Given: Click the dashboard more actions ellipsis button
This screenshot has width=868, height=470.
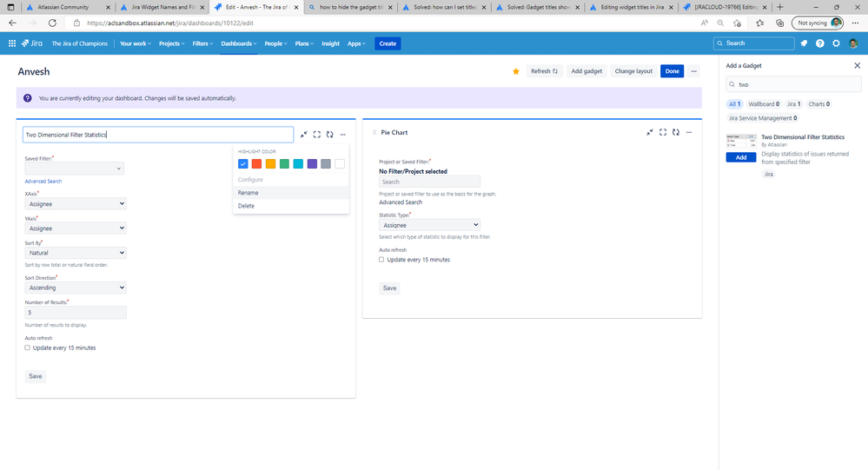Looking at the screenshot, I should (693, 71).
